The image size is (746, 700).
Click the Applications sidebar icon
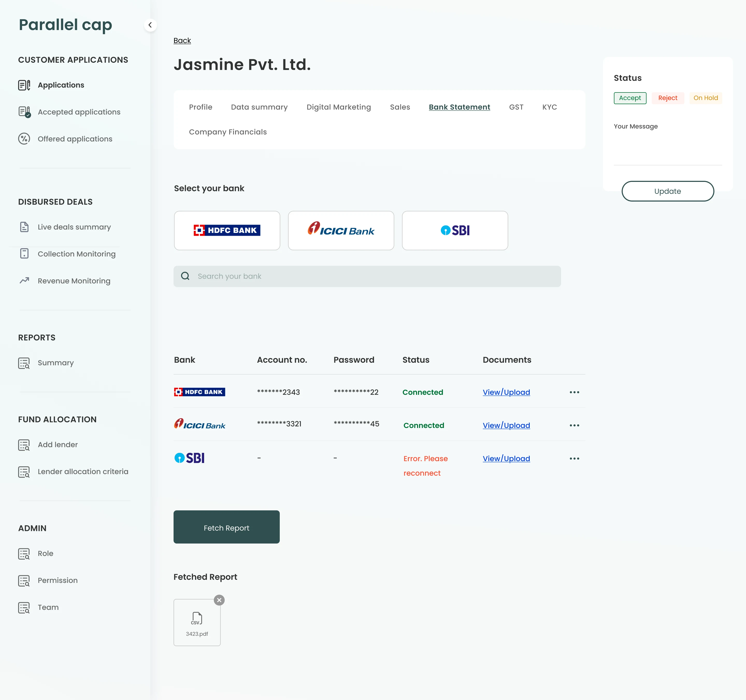pos(24,85)
